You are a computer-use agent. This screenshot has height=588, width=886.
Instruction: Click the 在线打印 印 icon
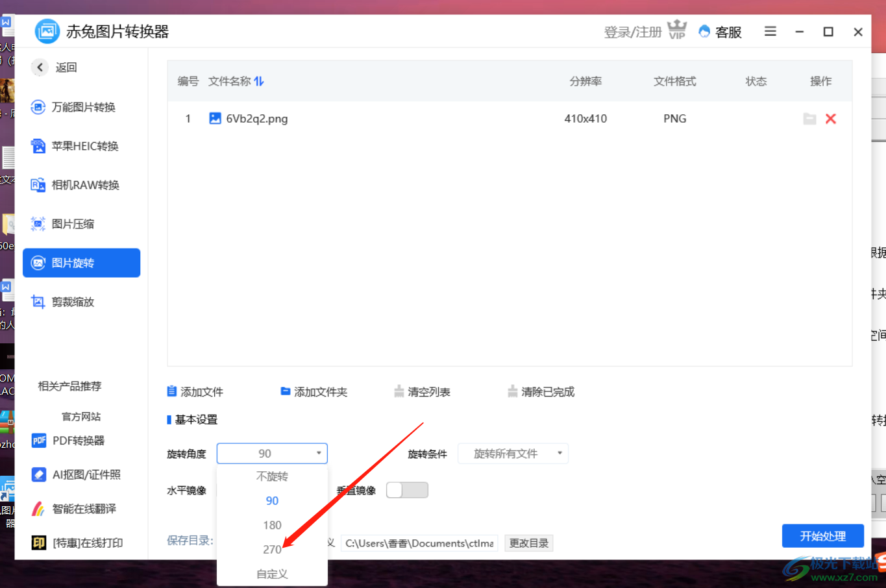coord(39,543)
